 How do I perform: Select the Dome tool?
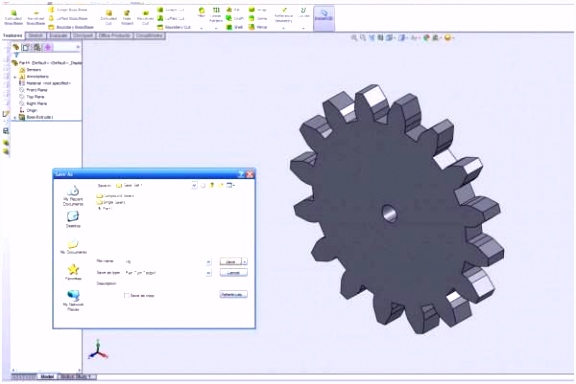click(x=258, y=18)
